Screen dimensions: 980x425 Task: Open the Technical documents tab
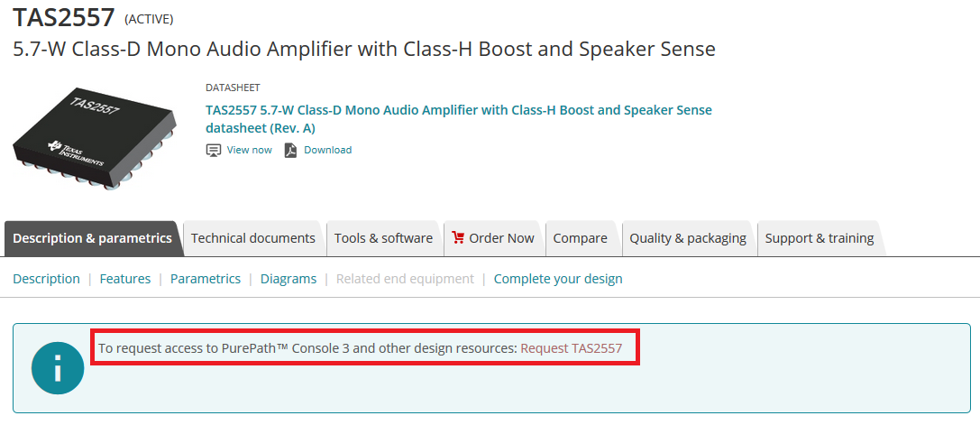pos(252,238)
